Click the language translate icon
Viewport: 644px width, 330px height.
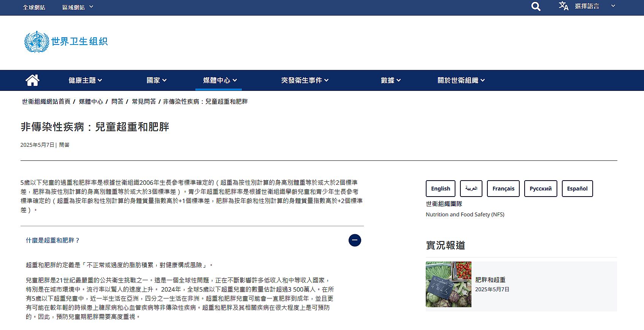563,6
